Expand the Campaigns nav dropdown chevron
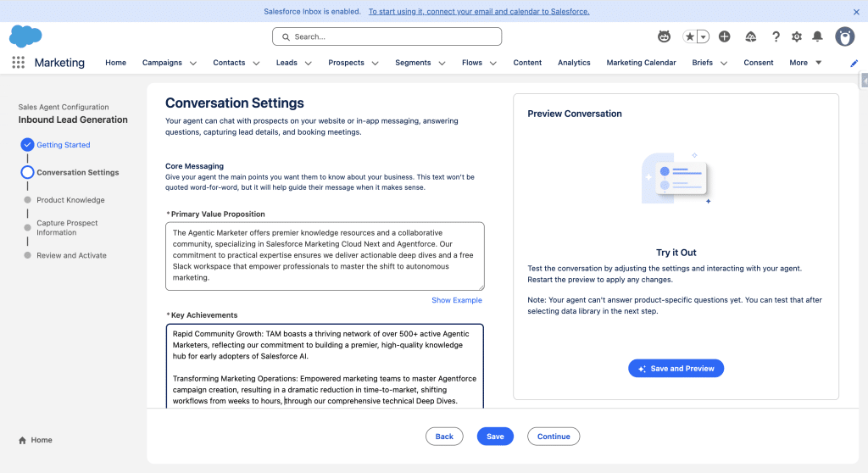This screenshot has width=868, height=473. coord(193,63)
